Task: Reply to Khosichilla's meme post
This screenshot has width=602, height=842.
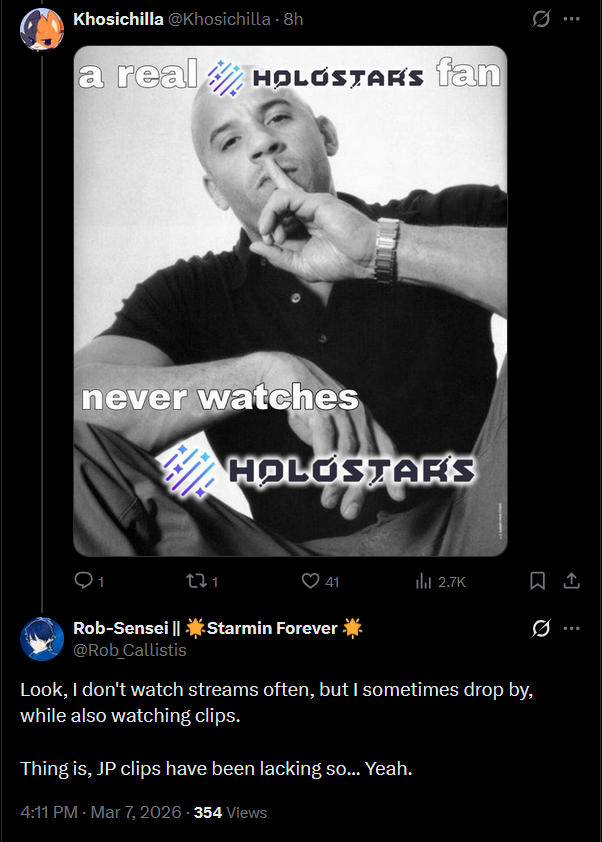Action: [89, 581]
